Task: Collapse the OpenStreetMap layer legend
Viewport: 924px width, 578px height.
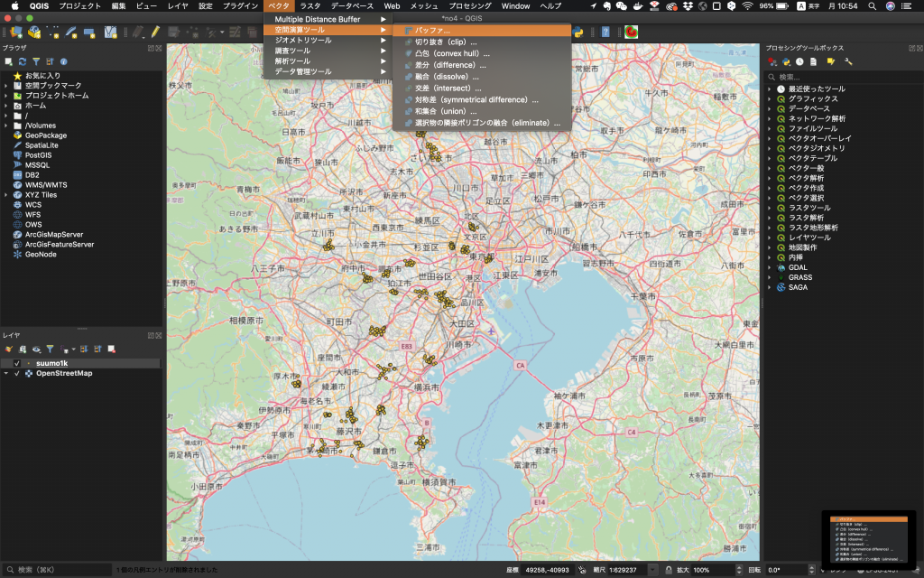Action: [x=6, y=373]
